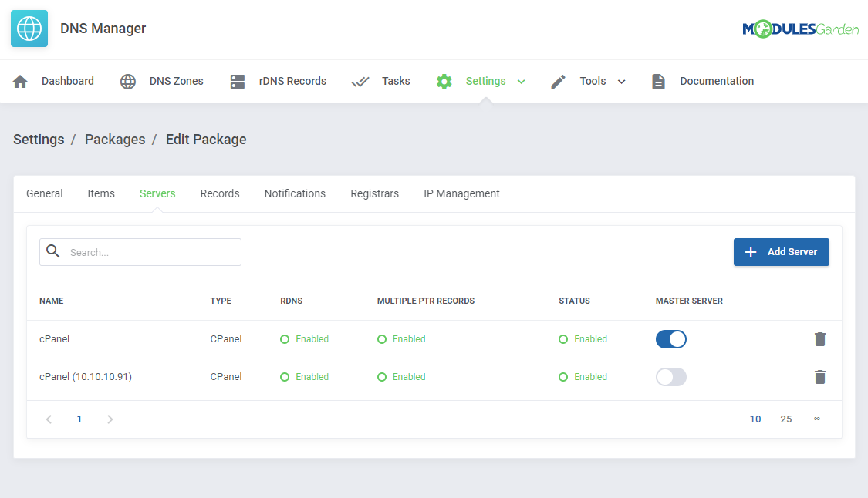This screenshot has height=498, width=868.
Task: Open the Dashboard menu item
Action: point(68,81)
